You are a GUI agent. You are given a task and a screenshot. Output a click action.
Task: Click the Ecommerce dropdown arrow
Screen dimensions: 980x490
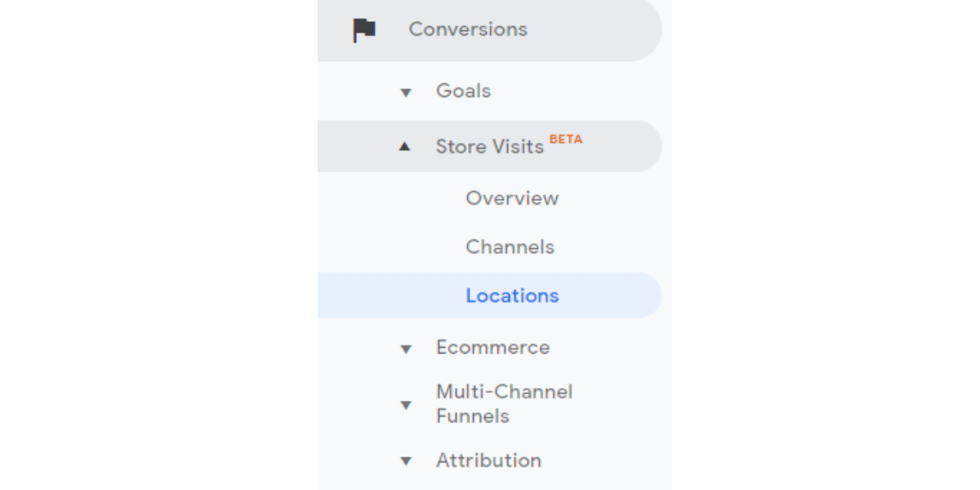tap(406, 348)
